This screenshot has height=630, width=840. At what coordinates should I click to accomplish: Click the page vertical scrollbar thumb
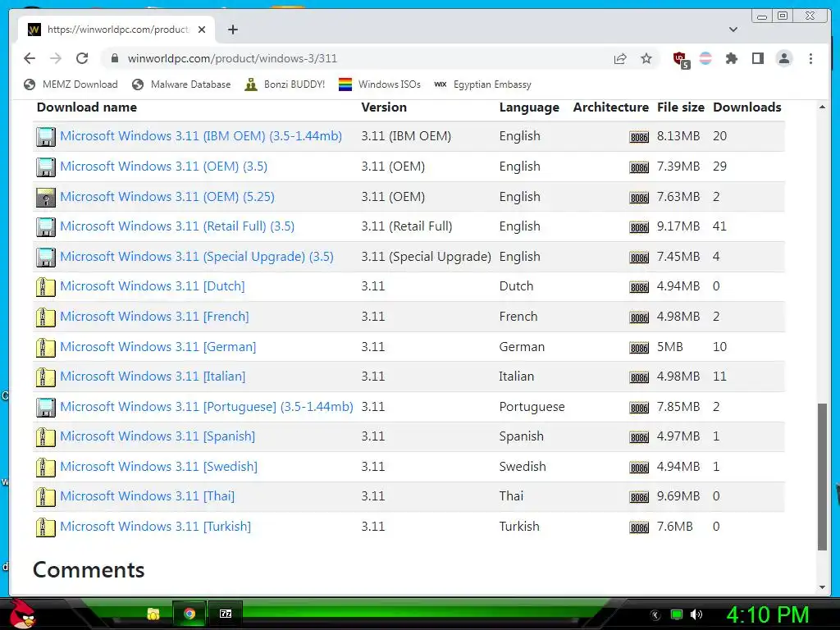(822, 477)
